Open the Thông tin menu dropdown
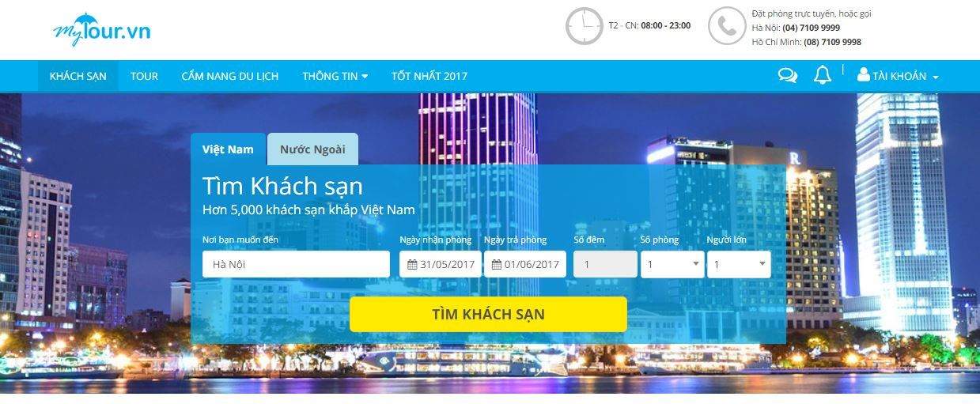Screen dimensions: 980x404 point(335,76)
